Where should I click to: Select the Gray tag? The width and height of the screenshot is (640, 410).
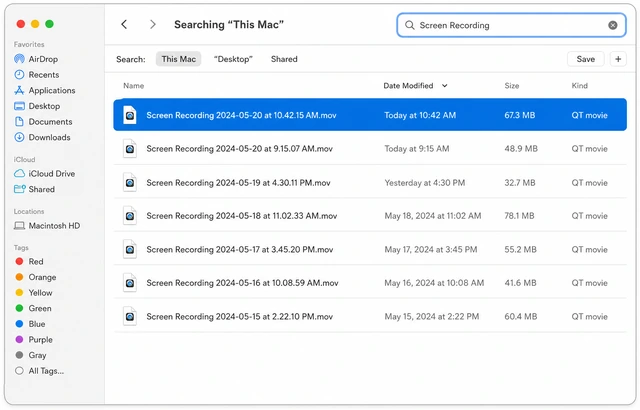[x=31, y=355]
